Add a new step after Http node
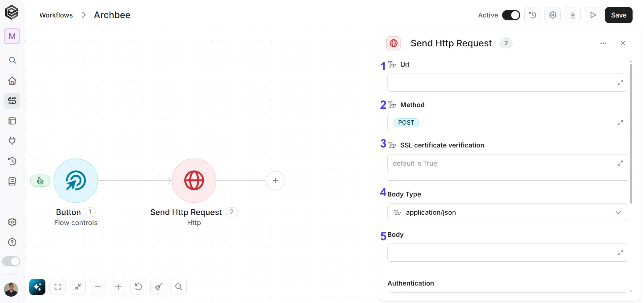This screenshot has height=303, width=644. tap(275, 181)
